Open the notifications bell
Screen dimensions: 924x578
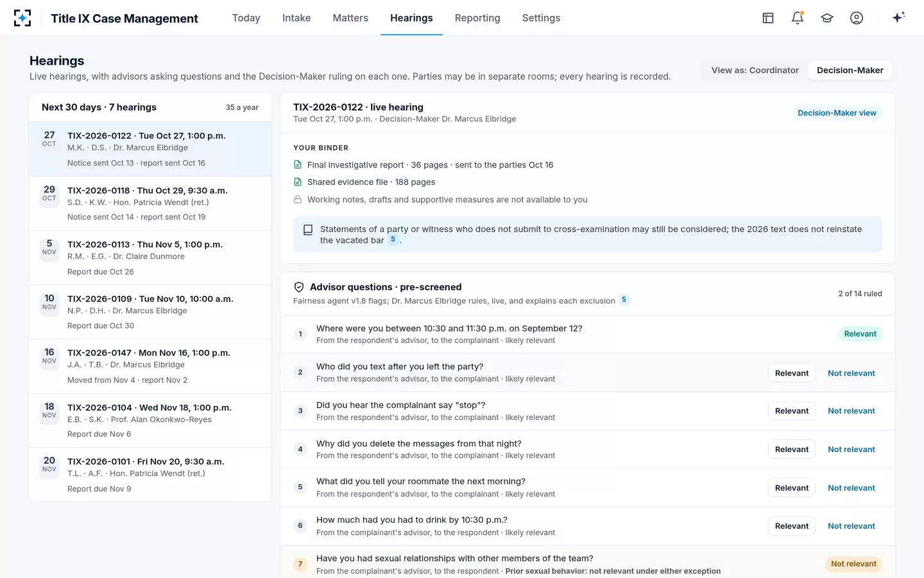798,18
